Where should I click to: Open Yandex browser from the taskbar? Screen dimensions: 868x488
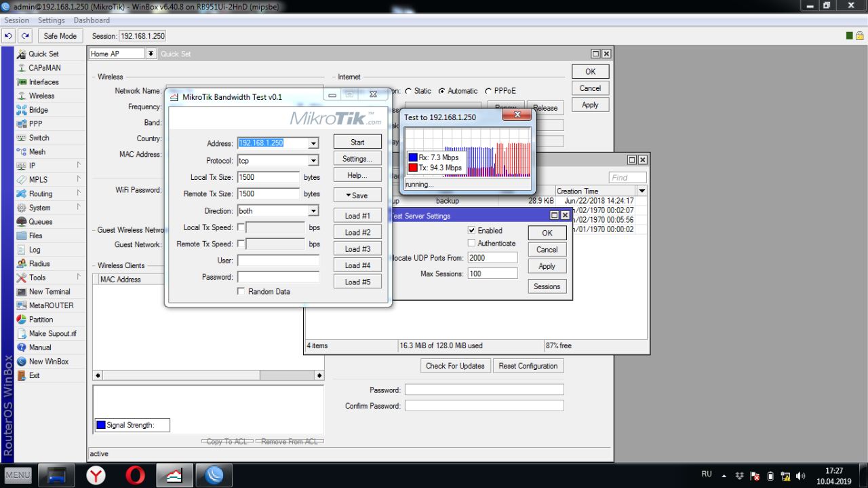96,475
